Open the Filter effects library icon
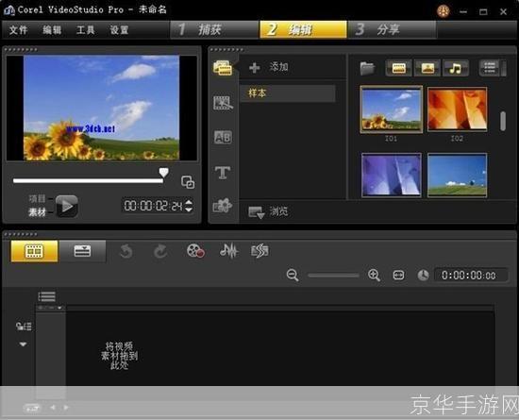The width and height of the screenshot is (519, 420). point(223,206)
